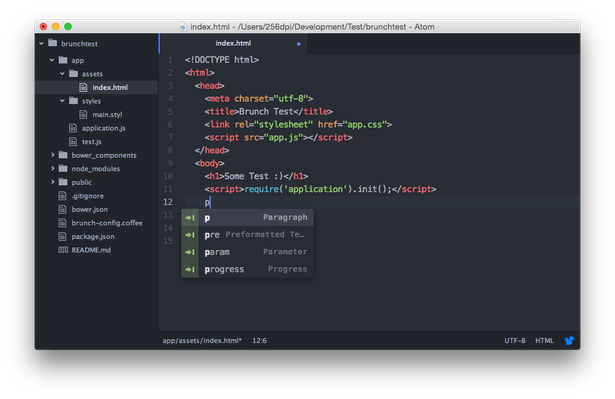Collapse the app folder chevron
615x399 pixels.
tap(52, 60)
